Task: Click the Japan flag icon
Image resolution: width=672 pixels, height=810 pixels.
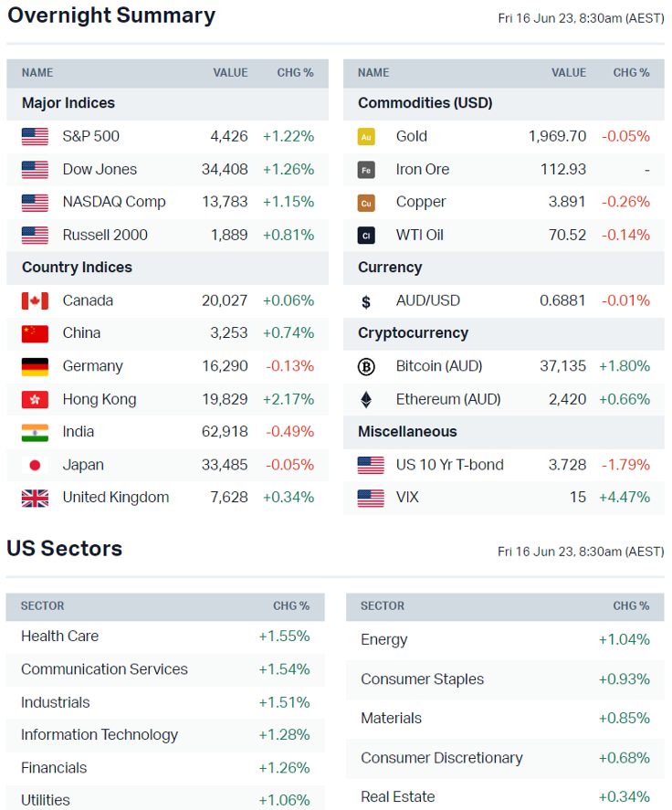Action: click(x=35, y=466)
